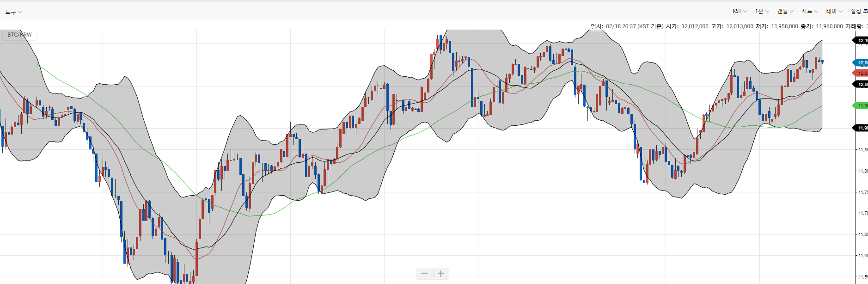Zoom out with the minus icon
Image resolution: width=868 pixels, height=284 pixels.
click(424, 274)
